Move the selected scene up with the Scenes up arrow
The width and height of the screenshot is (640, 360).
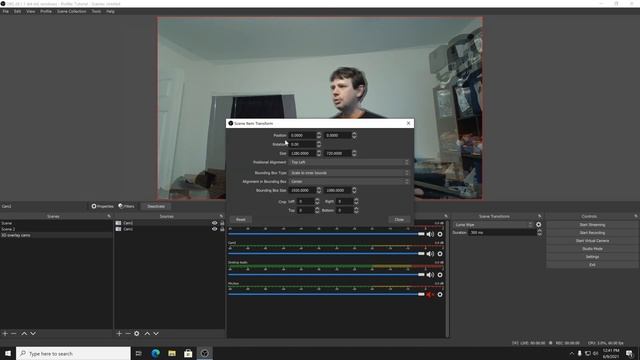(24, 333)
